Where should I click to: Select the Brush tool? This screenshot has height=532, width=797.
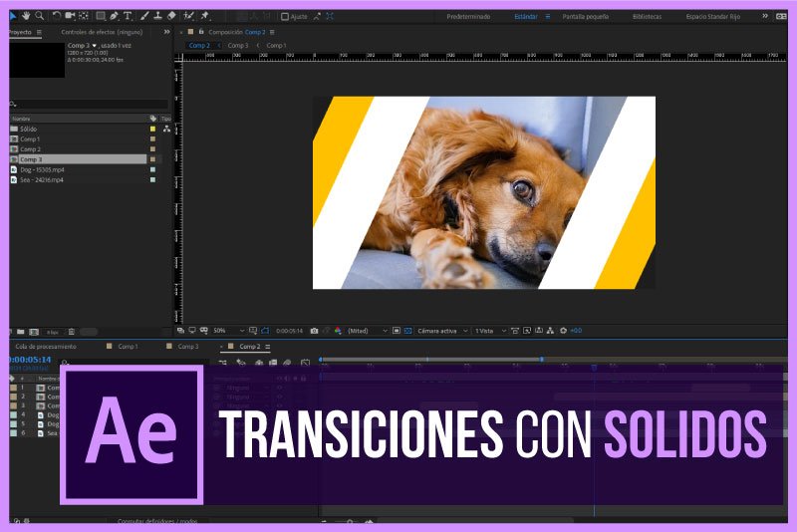[144, 16]
